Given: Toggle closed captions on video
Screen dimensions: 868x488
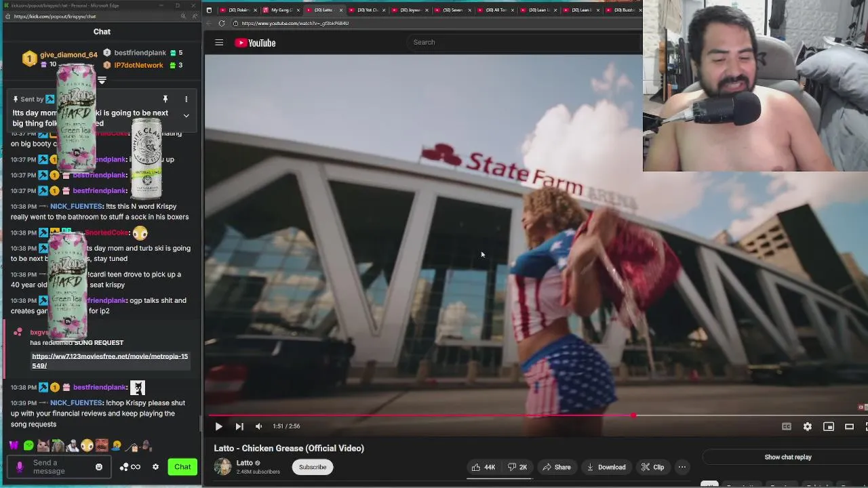Looking at the screenshot, I should [787, 426].
